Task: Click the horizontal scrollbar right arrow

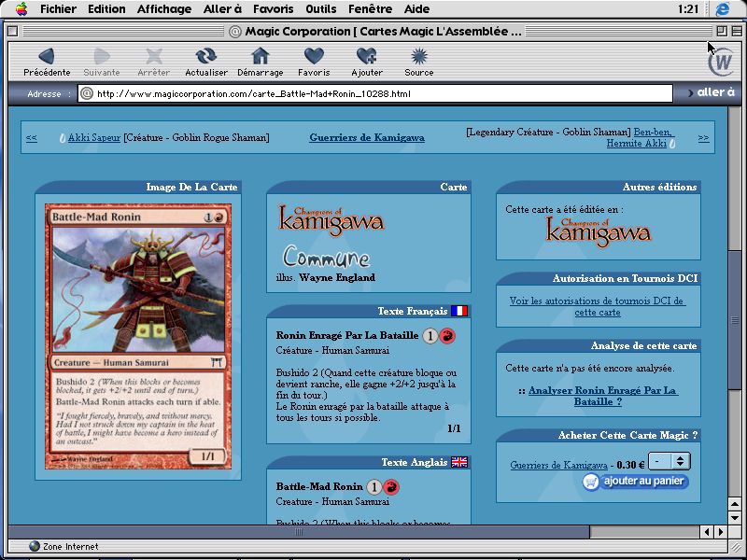Action: (x=721, y=531)
